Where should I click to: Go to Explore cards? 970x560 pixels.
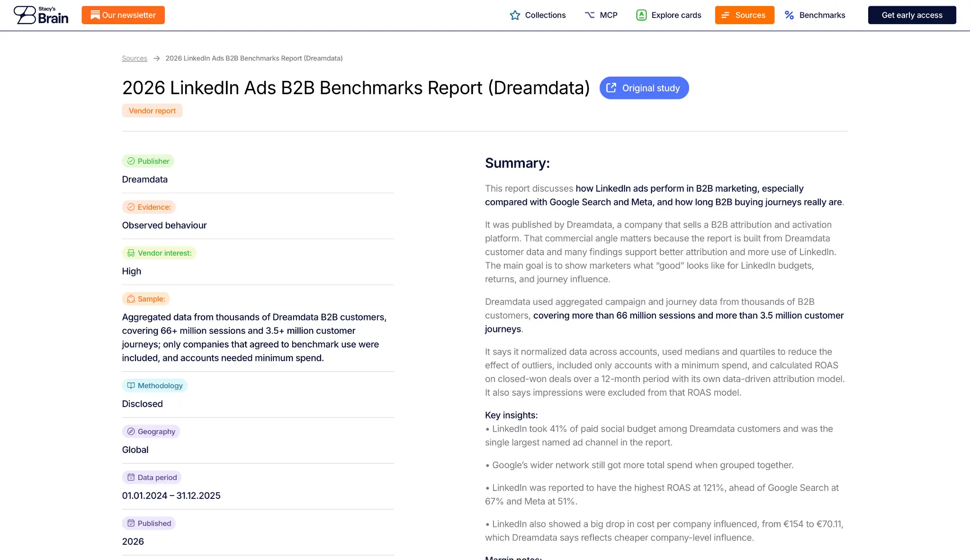[x=669, y=15]
